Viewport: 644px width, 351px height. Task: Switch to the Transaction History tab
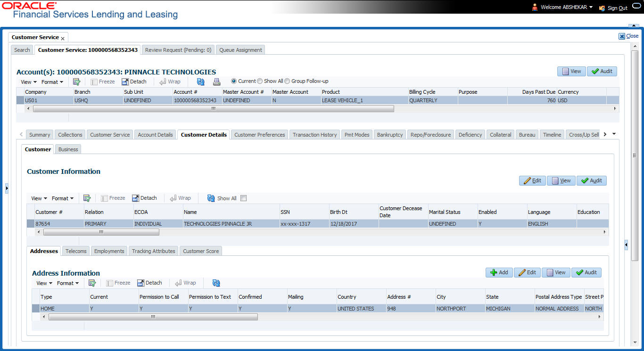(x=315, y=135)
